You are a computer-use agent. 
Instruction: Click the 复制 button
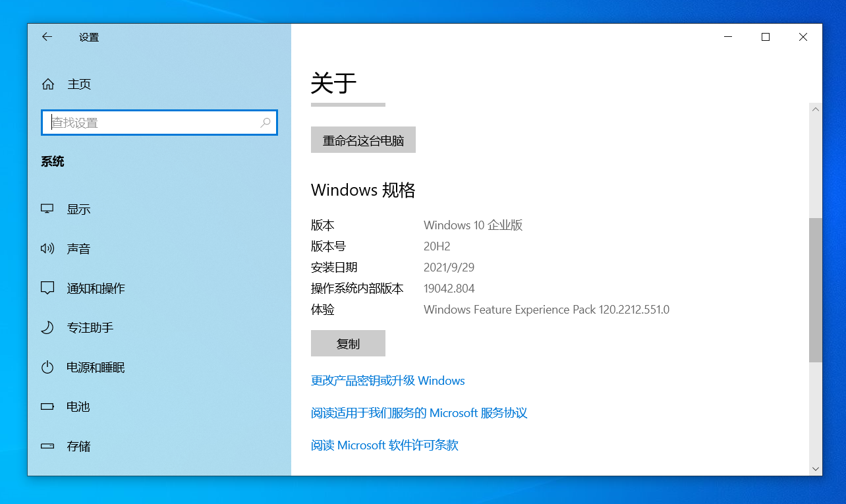348,343
